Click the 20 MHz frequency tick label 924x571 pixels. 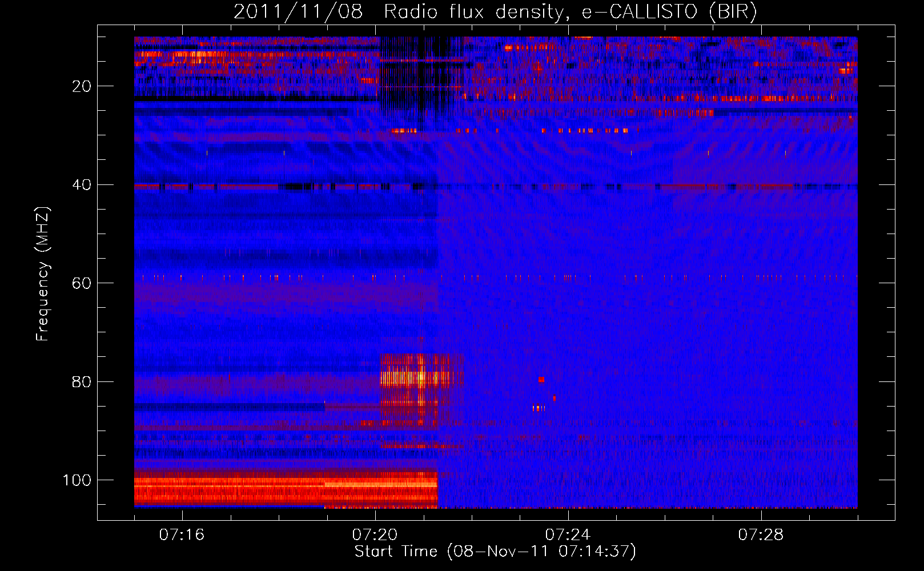coord(82,86)
